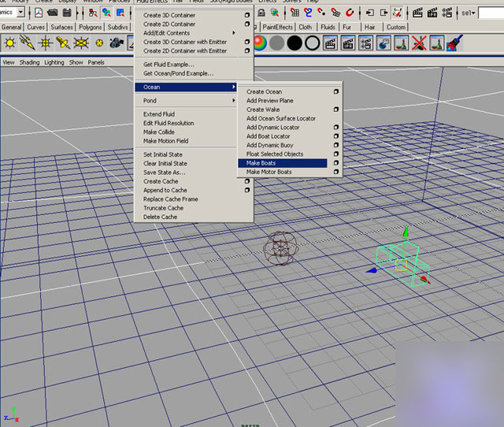Open Create 3D Container option box
Viewport: 504px width, 427px height.
pos(246,15)
